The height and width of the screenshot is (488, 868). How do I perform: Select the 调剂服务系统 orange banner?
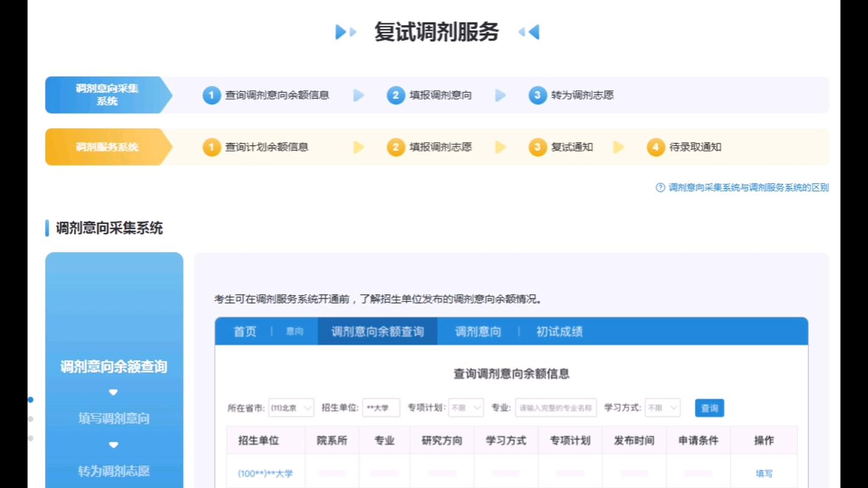(107, 147)
